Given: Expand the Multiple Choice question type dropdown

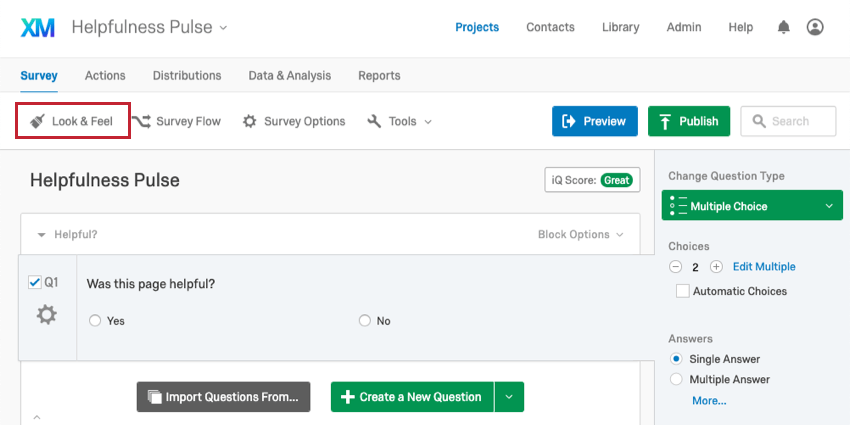Looking at the screenshot, I should click(752, 205).
